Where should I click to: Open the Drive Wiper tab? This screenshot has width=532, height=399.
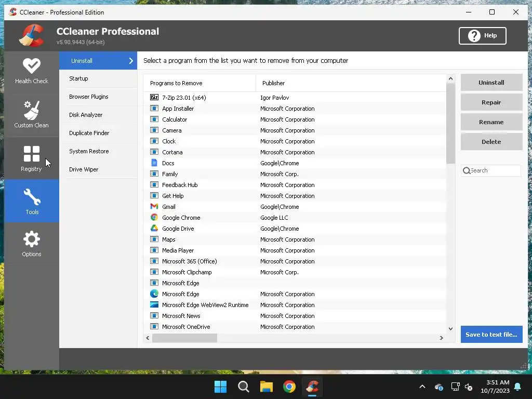(x=98, y=169)
